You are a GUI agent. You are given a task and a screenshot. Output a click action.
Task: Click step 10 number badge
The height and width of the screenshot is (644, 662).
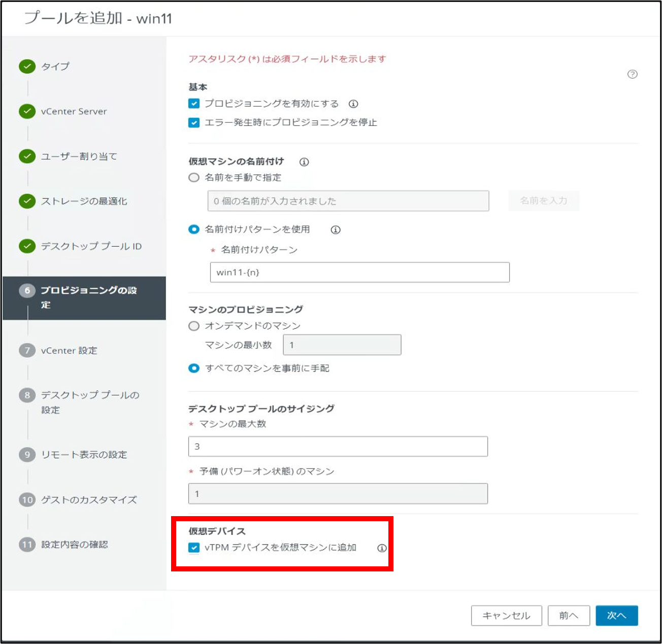(x=27, y=500)
